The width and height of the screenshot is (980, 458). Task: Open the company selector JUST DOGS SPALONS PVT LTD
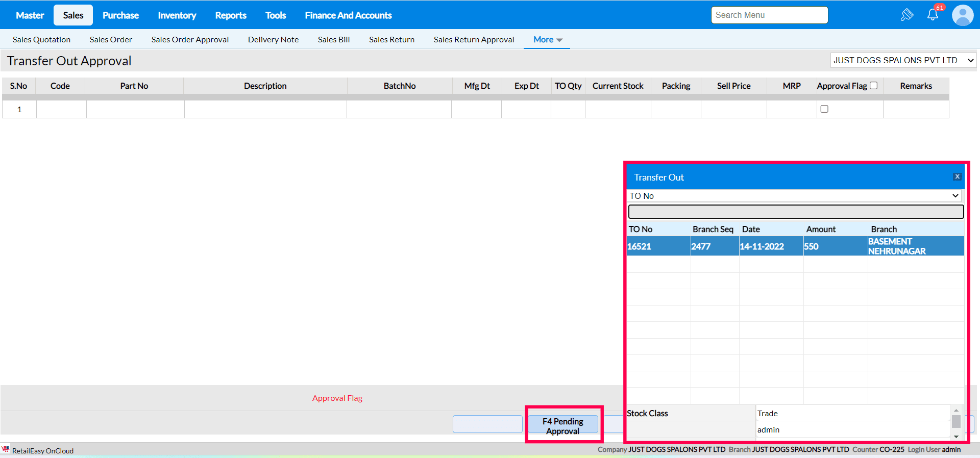tap(903, 60)
